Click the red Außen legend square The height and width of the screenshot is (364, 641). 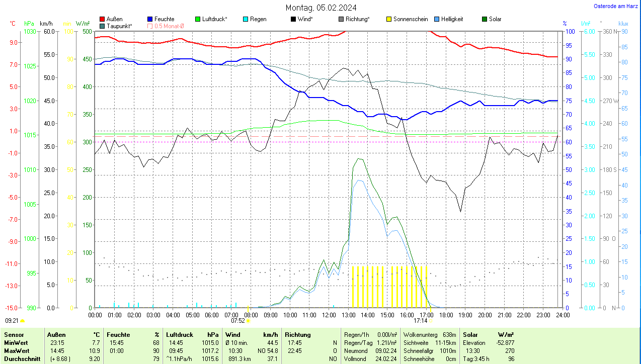(x=103, y=19)
